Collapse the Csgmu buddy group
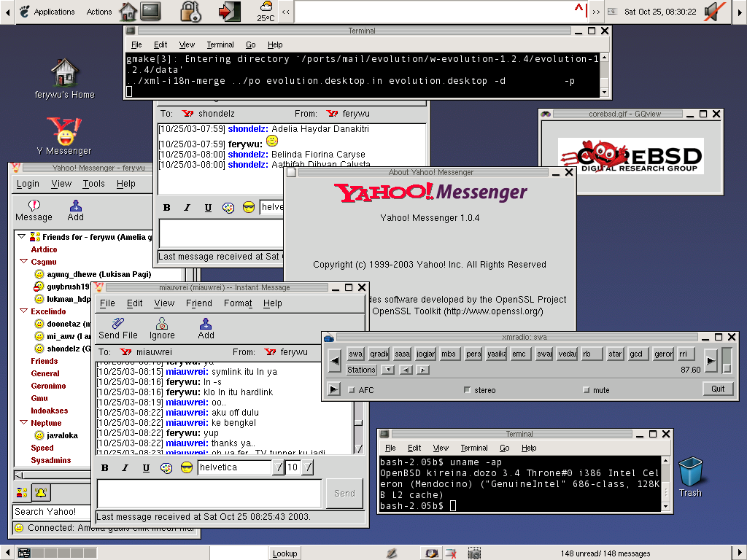The image size is (747, 560). 24,262
